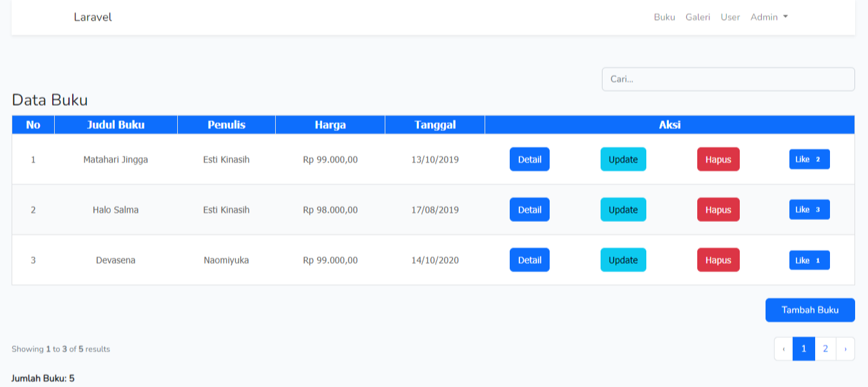Open the Galeri nav link
Screen dimensions: 868x387
coord(697,17)
